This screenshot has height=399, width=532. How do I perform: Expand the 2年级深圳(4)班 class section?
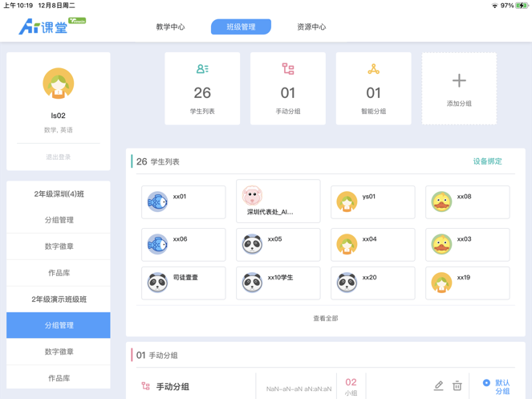point(59,193)
